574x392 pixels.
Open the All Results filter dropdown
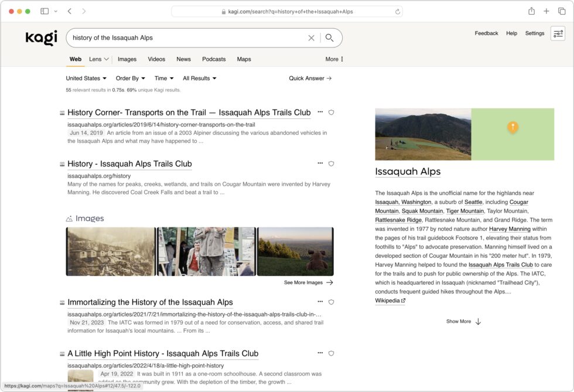click(200, 78)
